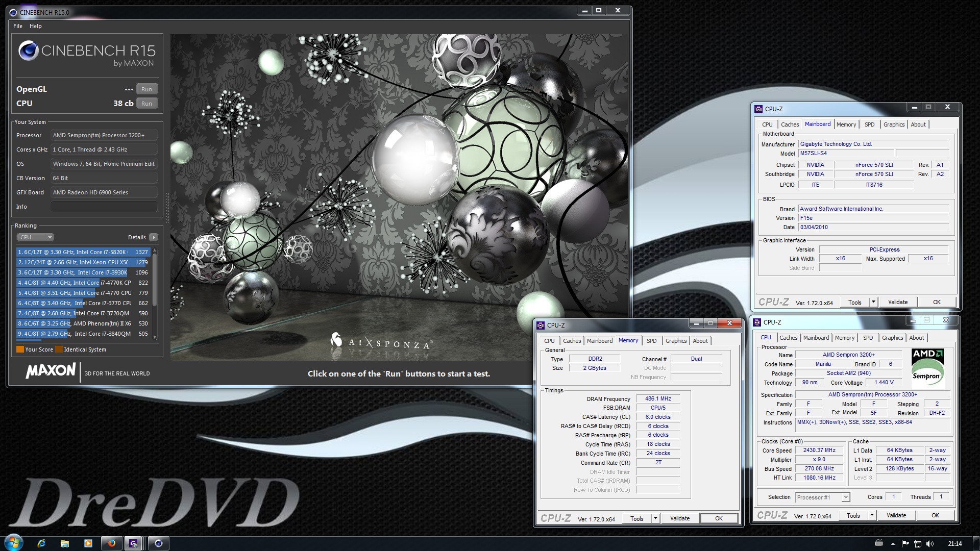Viewport: 980px width, 551px height.
Task: Click CPU-Z icon in CPU window title
Action: tap(757, 322)
